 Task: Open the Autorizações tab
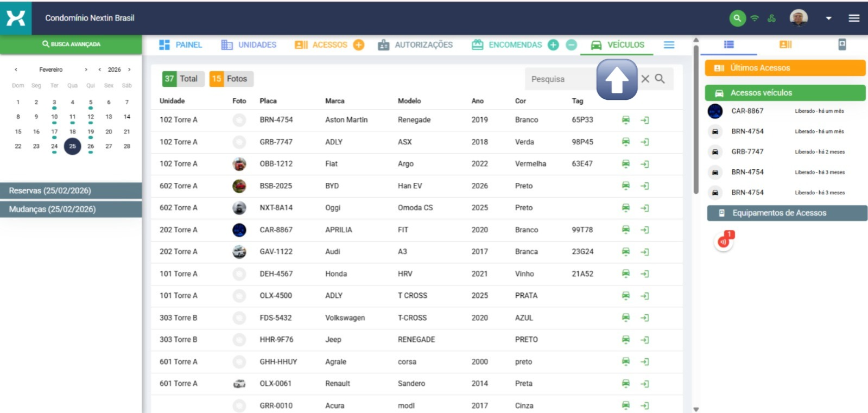click(415, 45)
